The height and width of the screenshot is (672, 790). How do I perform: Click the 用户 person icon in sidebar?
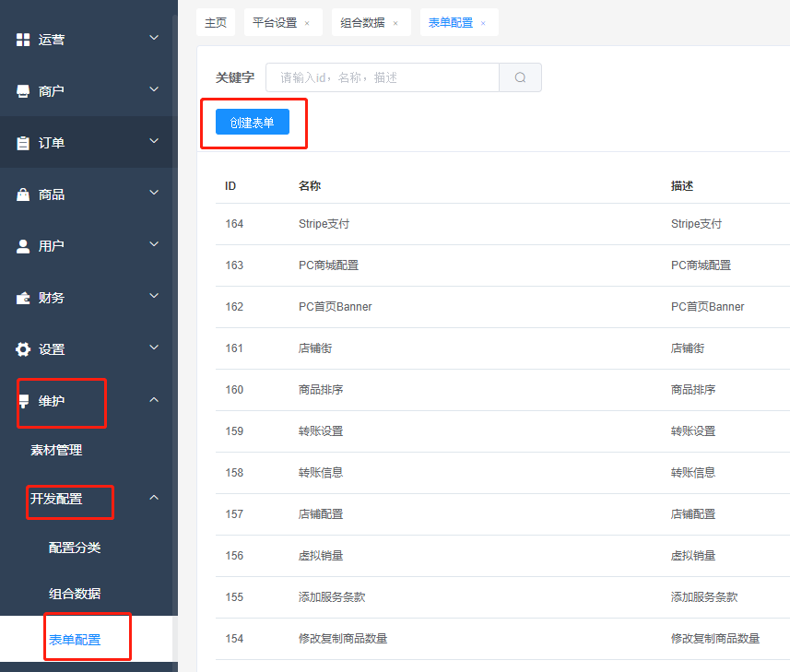(23, 246)
